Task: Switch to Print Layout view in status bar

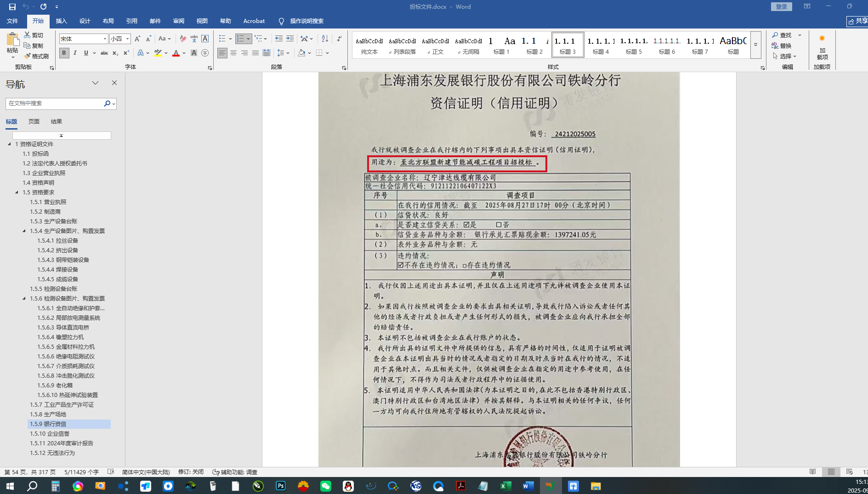Action: [831, 472]
